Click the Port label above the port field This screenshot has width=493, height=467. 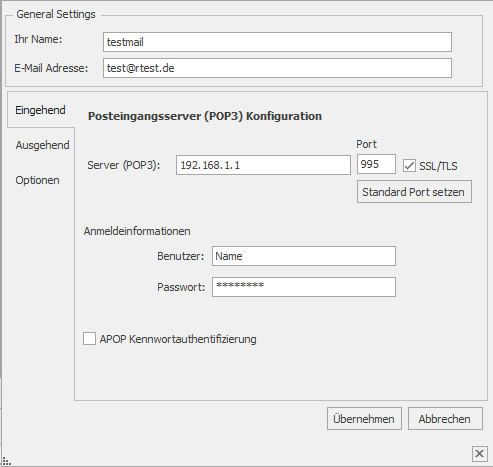click(366, 144)
